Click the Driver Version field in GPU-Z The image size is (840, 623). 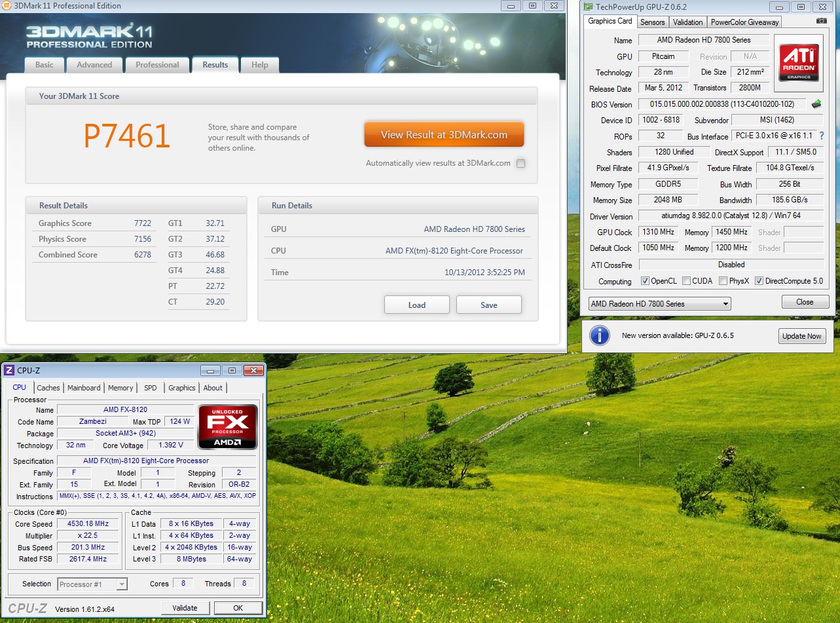click(731, 216)
